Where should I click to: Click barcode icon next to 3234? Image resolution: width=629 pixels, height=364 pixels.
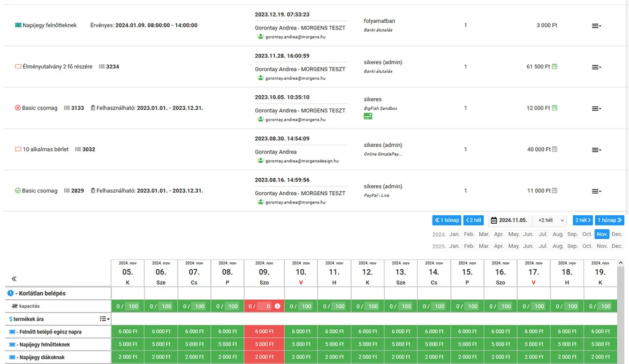coord(102,66)
